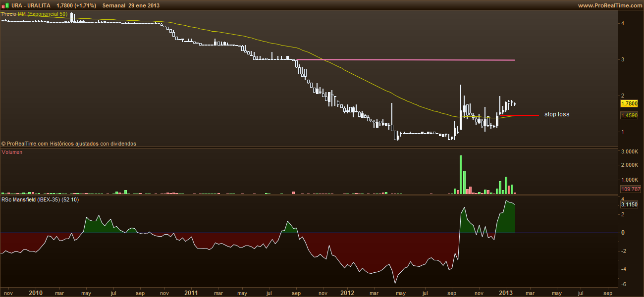Click the 2011 year marker on time axis
Screen dimensions: 644x297
pos(192,293)
